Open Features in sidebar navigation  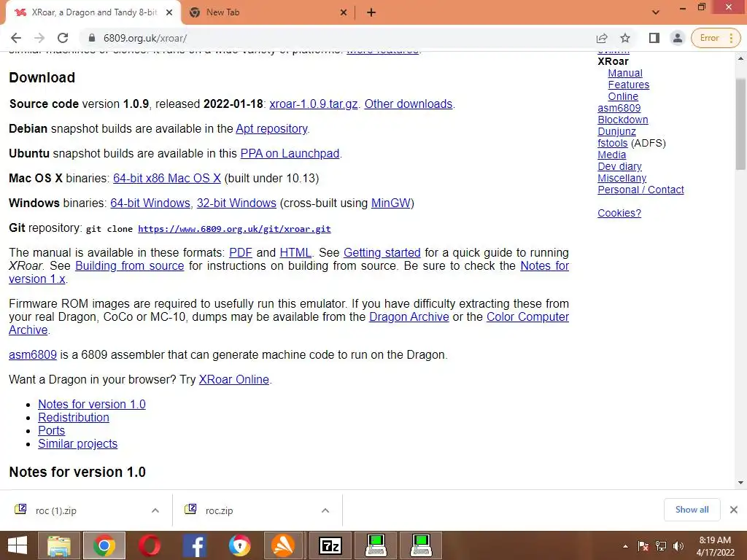tap(628, 85)
